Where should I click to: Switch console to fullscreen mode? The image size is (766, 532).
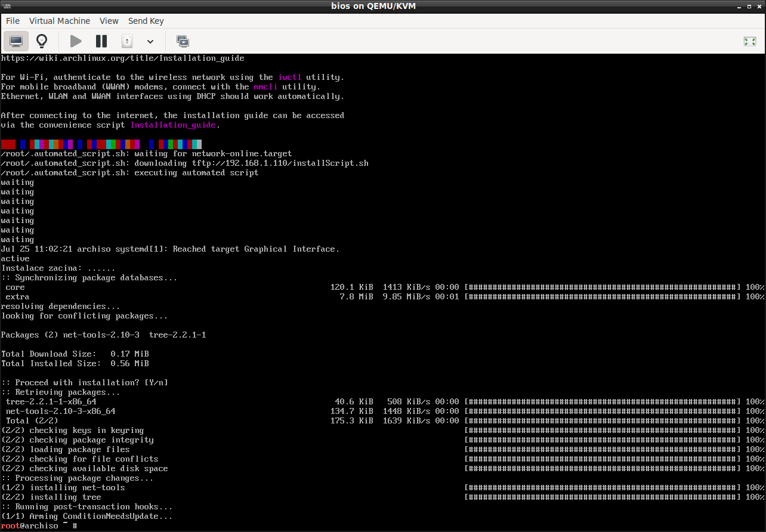coord(749,41)
